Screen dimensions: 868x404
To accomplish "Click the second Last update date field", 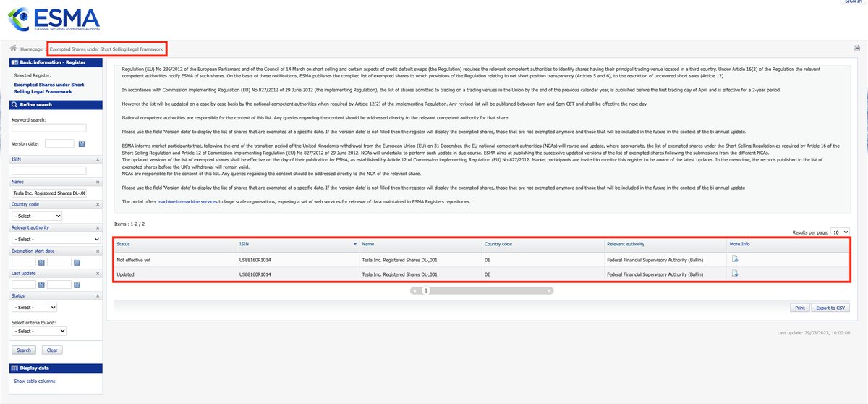I will tap(59, 285).
